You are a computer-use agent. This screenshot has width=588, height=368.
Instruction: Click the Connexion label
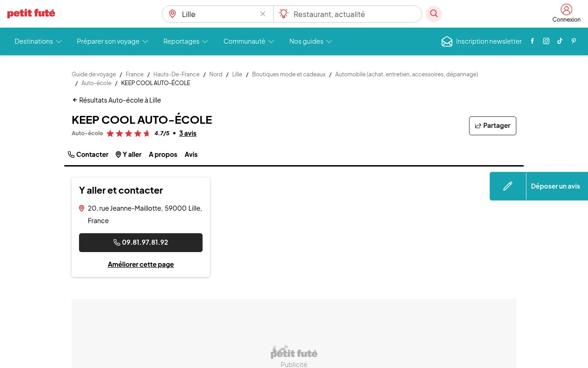(x=566, y=20)
